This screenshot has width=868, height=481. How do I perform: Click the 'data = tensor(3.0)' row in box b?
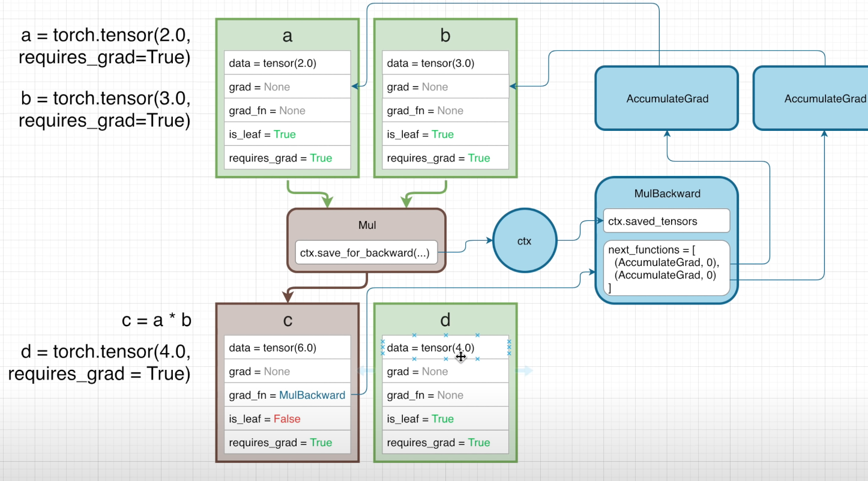(445, 63)
